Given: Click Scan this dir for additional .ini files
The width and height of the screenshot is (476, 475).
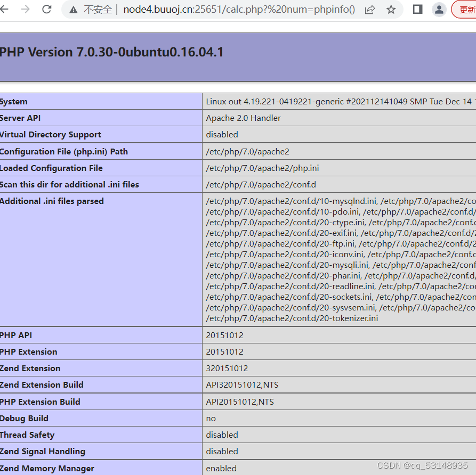Looking at the screenshot, I should point(69,184).
